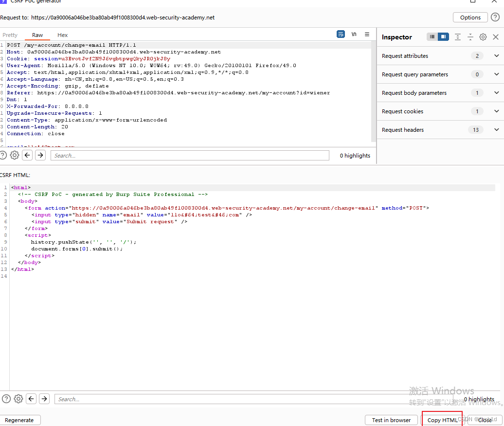Click the POST /my-account/change-email request line

click(72, 45)
